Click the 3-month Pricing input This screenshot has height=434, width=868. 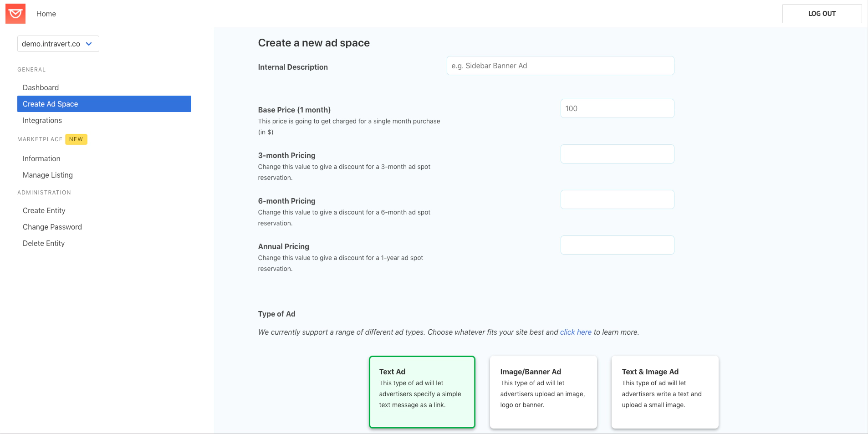[617, 154]
